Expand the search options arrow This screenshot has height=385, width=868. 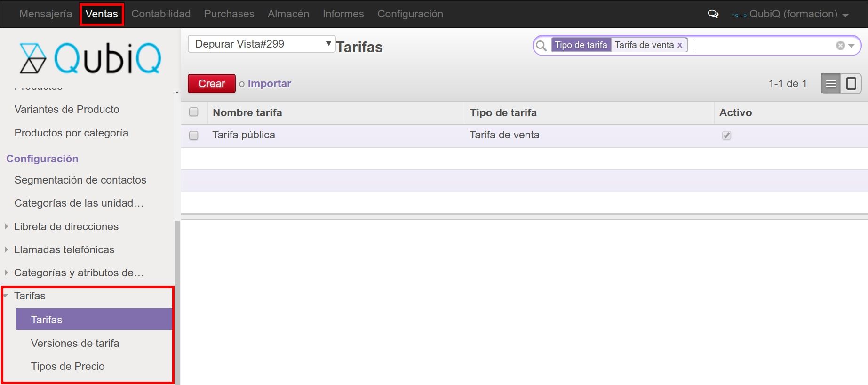(851, 46)
